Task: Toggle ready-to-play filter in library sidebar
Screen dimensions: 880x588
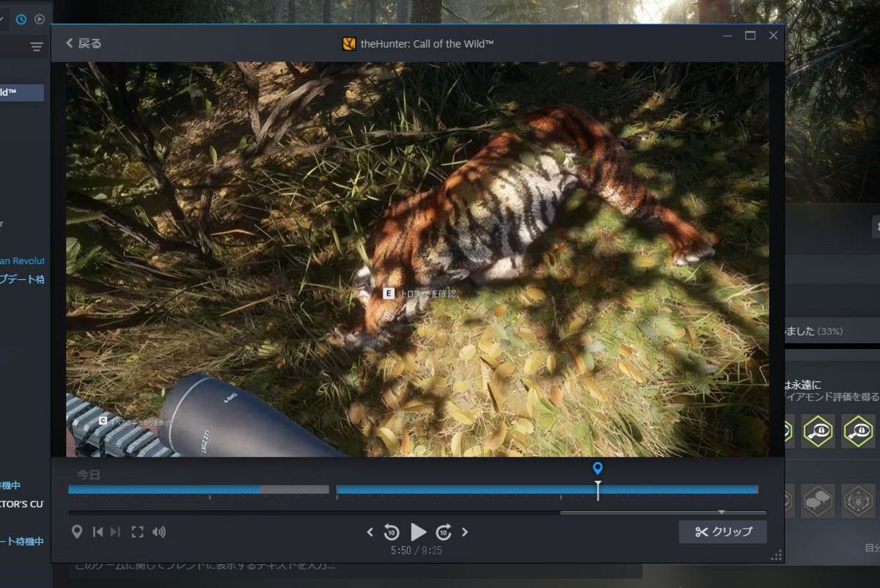Action: [x=40, y=19]
